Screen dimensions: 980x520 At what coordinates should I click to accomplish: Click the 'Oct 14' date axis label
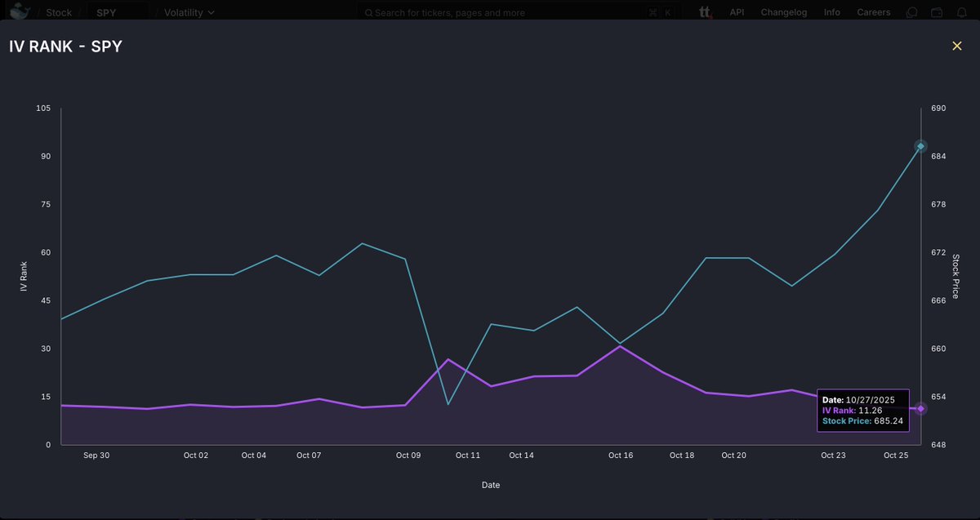click(521, 456)
